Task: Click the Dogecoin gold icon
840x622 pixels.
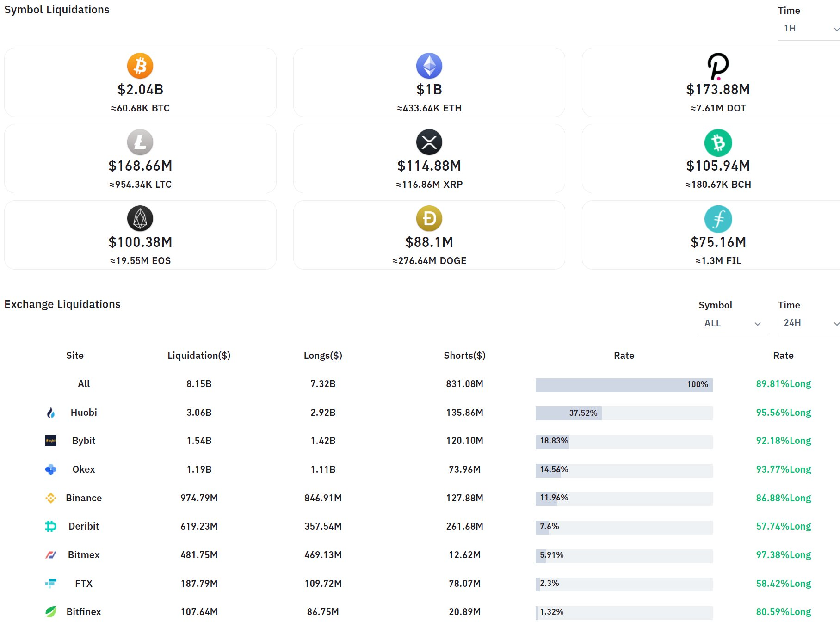Action: point(429,218)
